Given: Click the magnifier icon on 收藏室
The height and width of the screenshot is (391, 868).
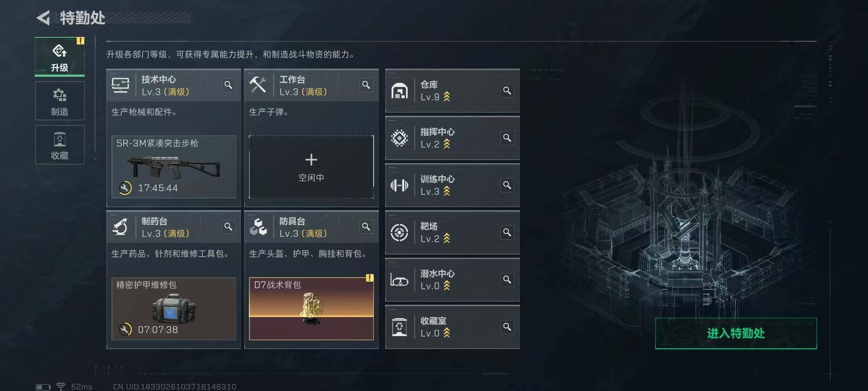Looking at the screenshot, I should click(507, 327).
